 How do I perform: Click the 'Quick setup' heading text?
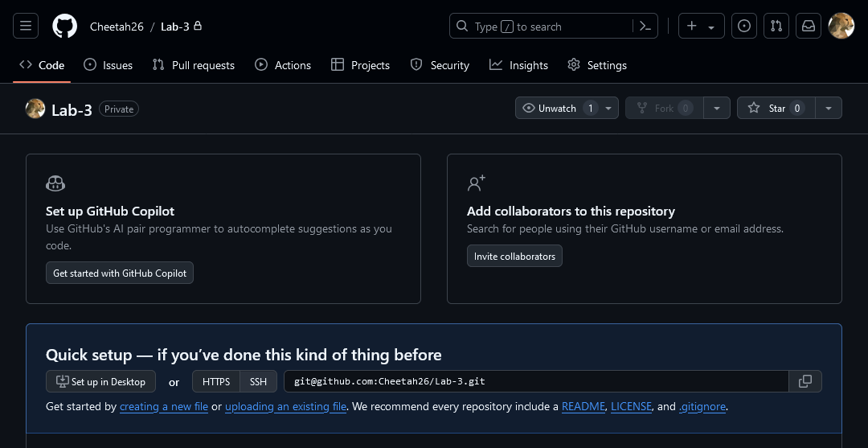[x=244, y=355]
